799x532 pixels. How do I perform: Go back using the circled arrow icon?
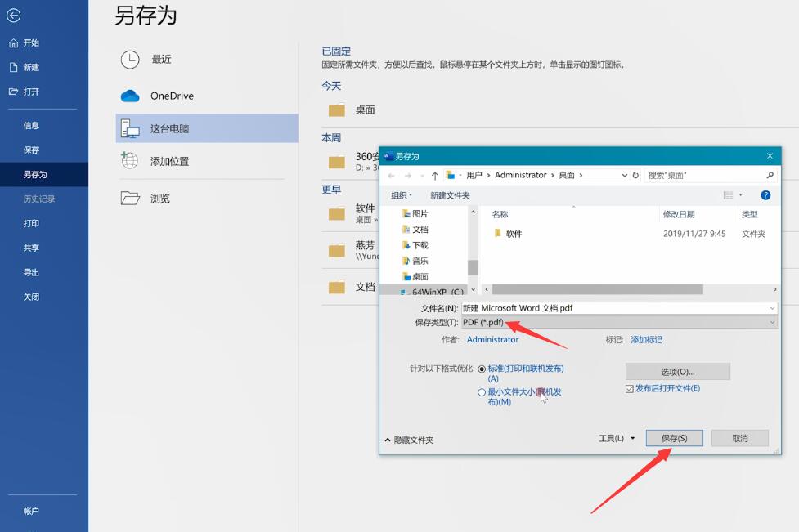tap(13, 16)
